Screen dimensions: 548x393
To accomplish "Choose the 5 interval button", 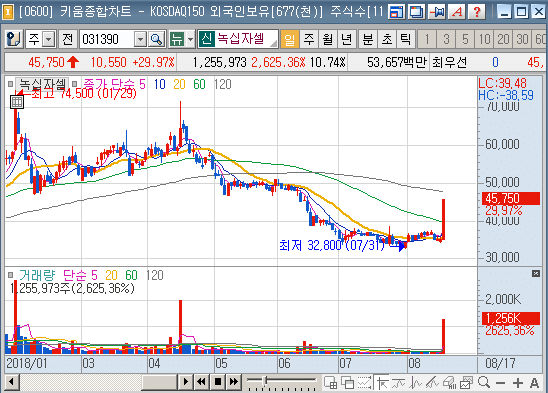I will click(x=465, y=39).
